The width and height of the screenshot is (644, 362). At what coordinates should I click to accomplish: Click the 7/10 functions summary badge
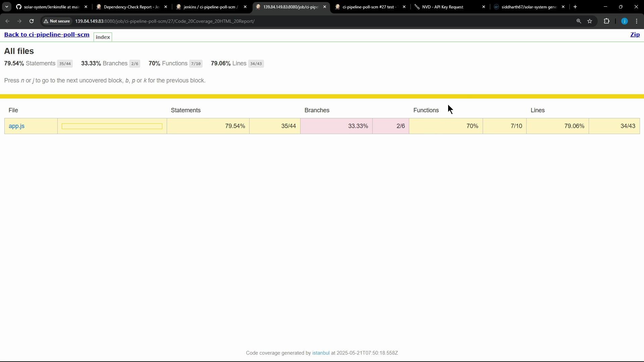(x=196, y=64)
